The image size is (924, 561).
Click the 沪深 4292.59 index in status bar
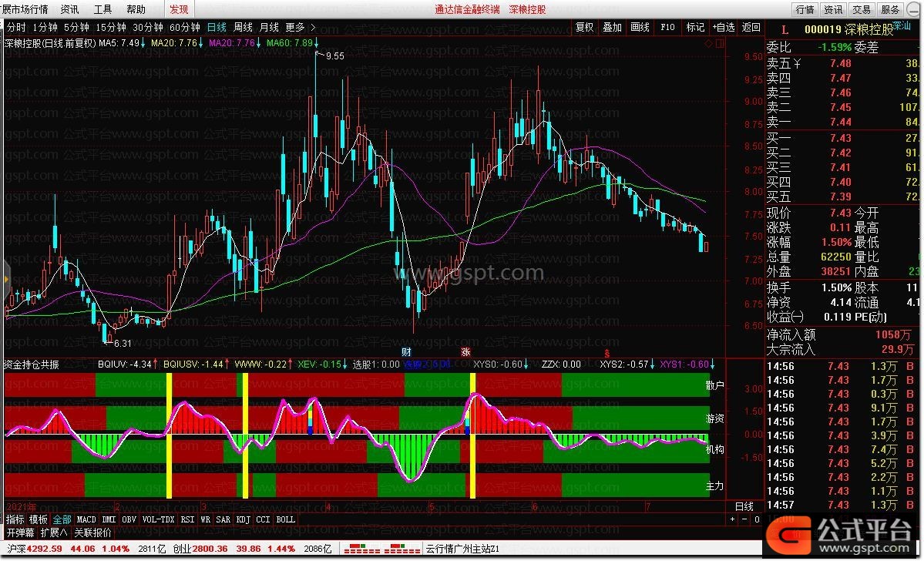point(35,549)
